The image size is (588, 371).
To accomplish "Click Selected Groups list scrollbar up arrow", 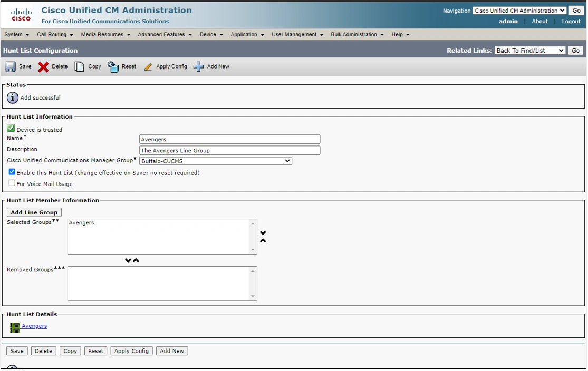I will click(253, 224).
